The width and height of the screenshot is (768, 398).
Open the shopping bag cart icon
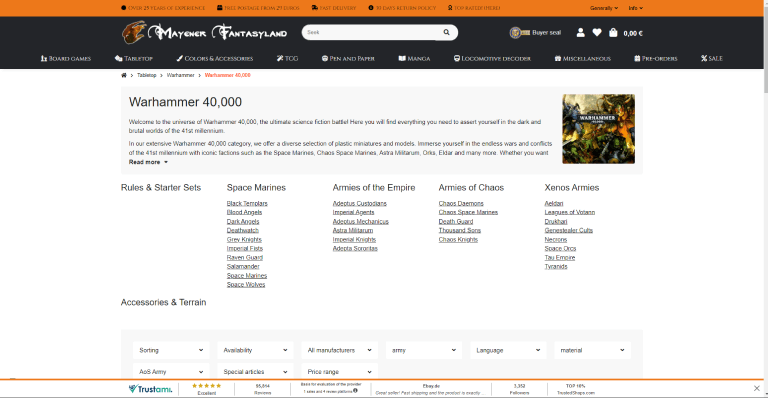[613, 33]
